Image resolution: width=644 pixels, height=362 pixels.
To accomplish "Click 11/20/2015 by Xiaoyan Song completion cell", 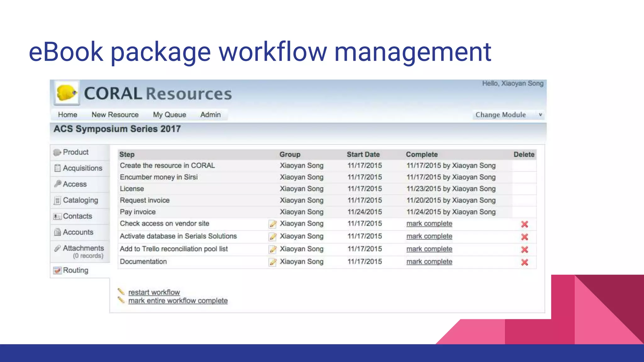I will [451, 200].
